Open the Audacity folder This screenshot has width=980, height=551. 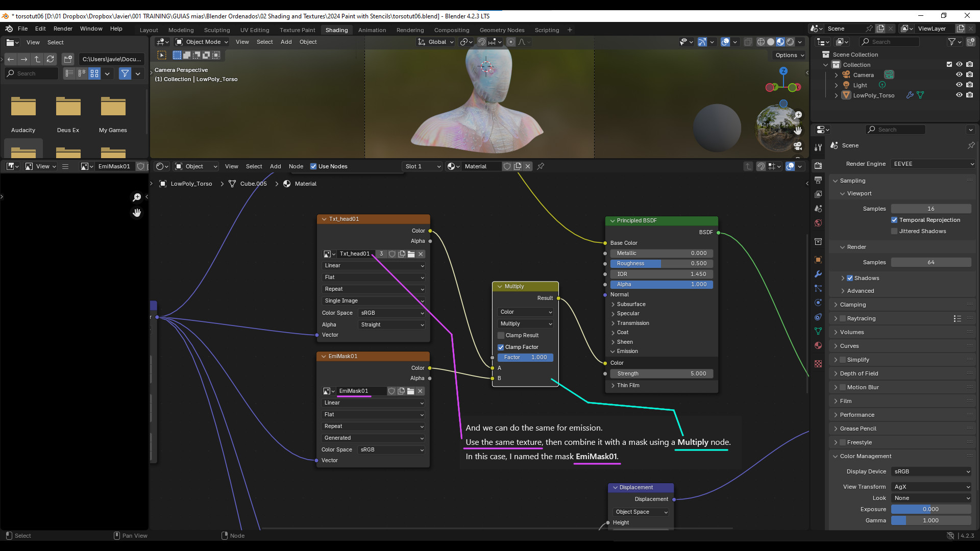(x=23, y=114)
